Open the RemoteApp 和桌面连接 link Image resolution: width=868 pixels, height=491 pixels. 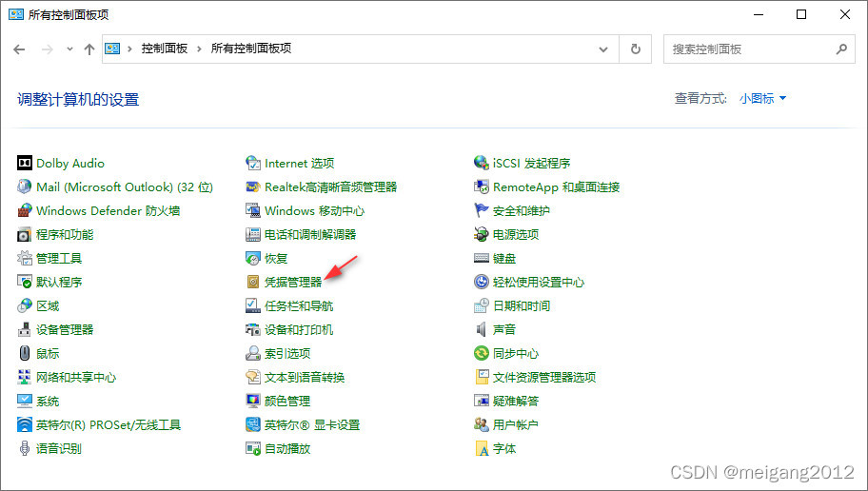[557, 187]
